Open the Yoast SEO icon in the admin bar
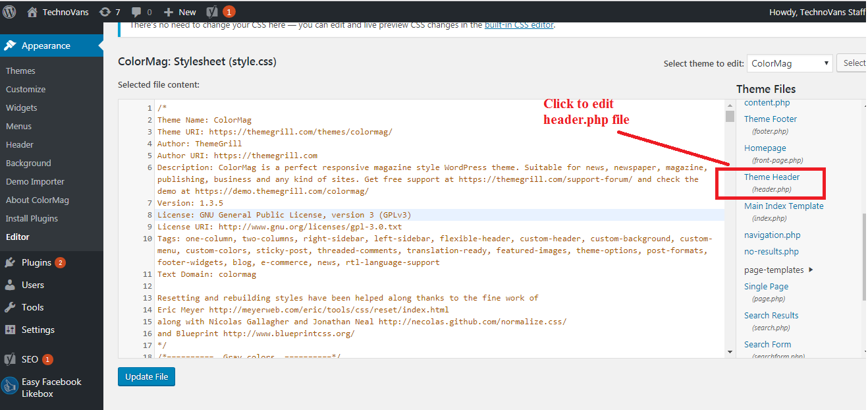 212,12
